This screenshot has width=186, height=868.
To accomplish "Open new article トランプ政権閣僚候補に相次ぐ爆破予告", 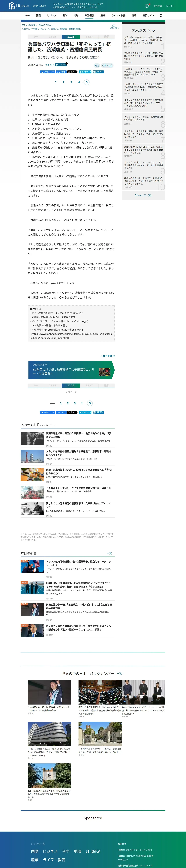I will pos(78,563).
